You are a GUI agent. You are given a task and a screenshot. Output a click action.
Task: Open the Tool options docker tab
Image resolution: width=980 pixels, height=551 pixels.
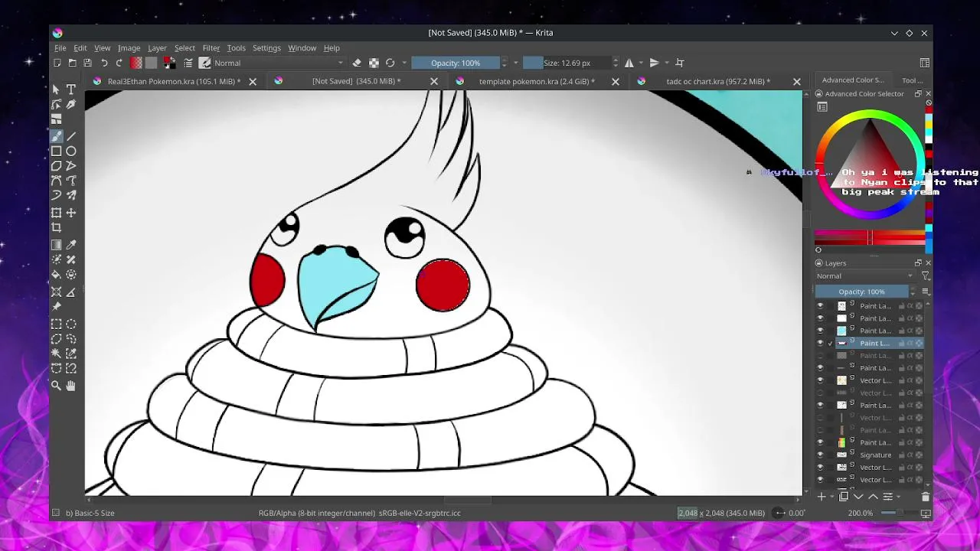point(912,80)
